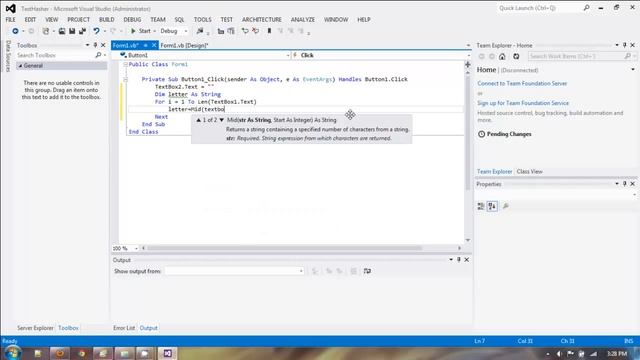Click the Navigate Backward toolbar icon
Image resolution: width=640 pixels, height=360 pixels.
click(x=15, y=31)
